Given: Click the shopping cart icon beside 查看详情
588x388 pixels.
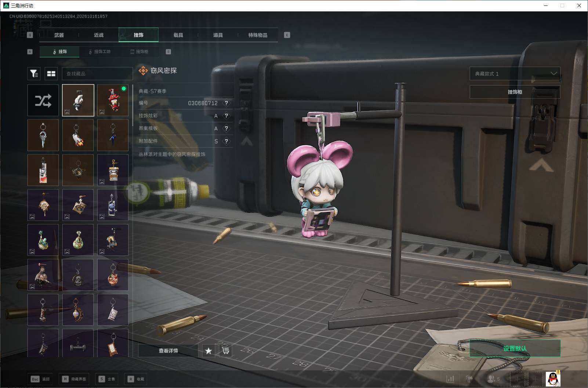Looking at the screenshot, I should (226, 351).
